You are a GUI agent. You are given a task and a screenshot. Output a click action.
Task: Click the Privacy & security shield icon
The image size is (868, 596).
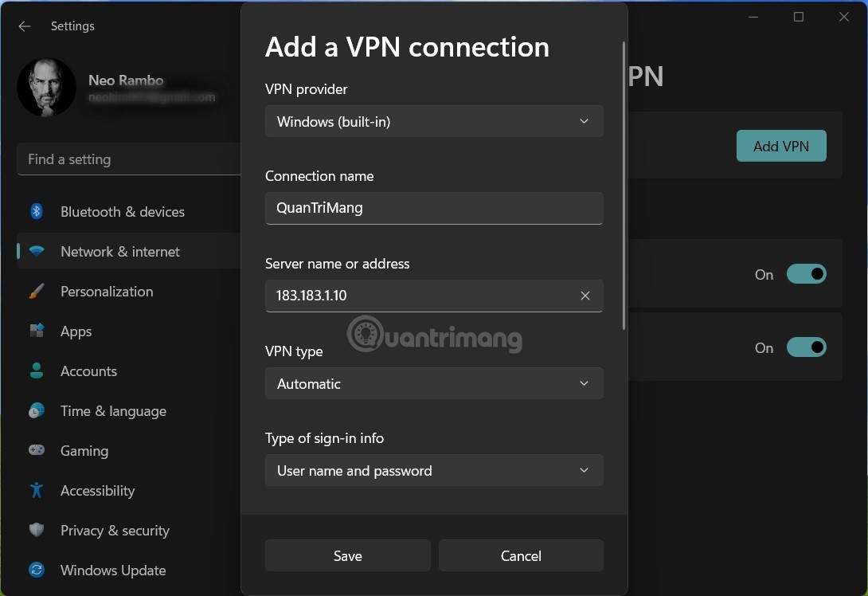(37, 530)
